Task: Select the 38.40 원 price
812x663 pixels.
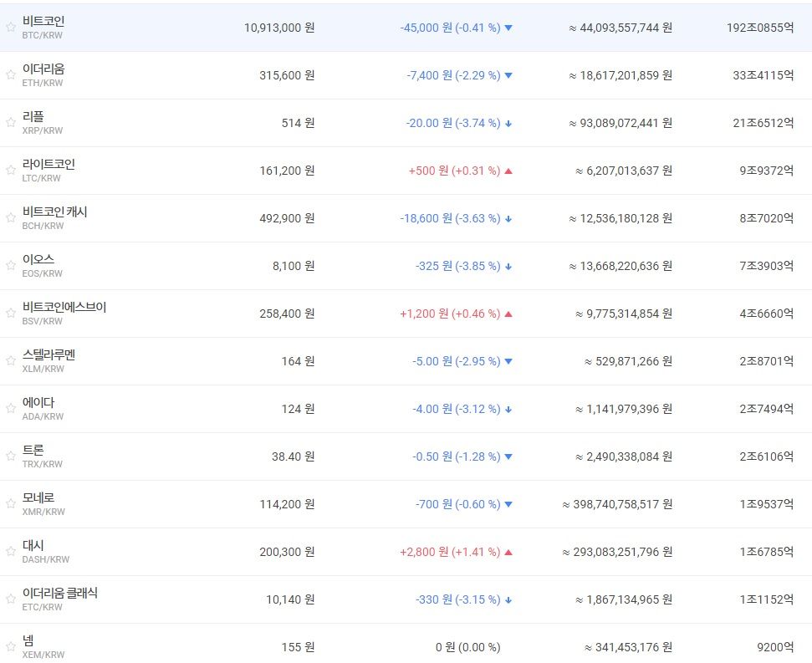Action: [x=294, y=456]
